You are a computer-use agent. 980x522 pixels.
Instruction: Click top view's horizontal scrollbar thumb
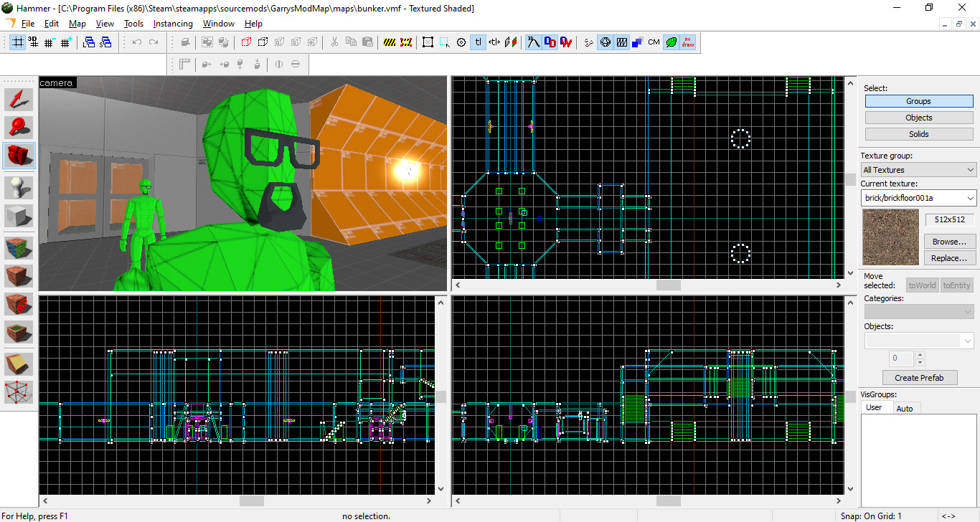pos(668,285)
